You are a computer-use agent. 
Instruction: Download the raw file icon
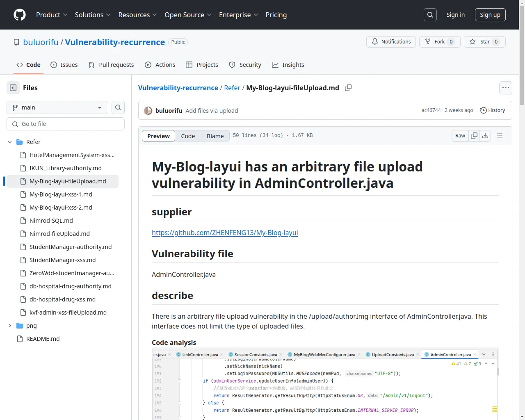point(485,136)
